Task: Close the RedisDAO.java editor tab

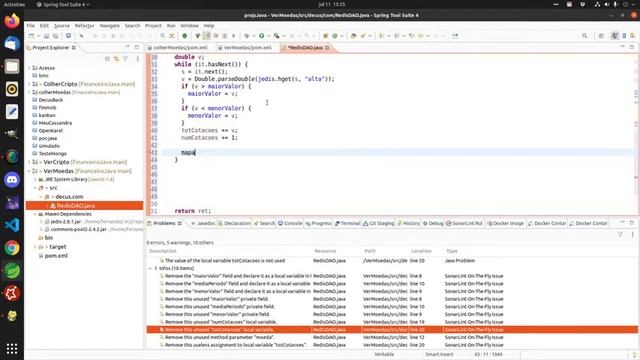Action: coord(327,48)
